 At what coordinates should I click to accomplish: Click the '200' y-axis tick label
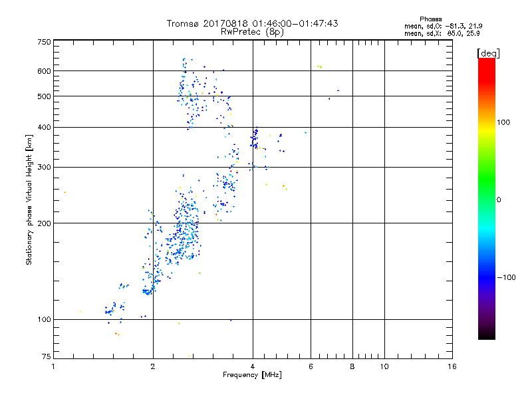[x=44, y=223]
